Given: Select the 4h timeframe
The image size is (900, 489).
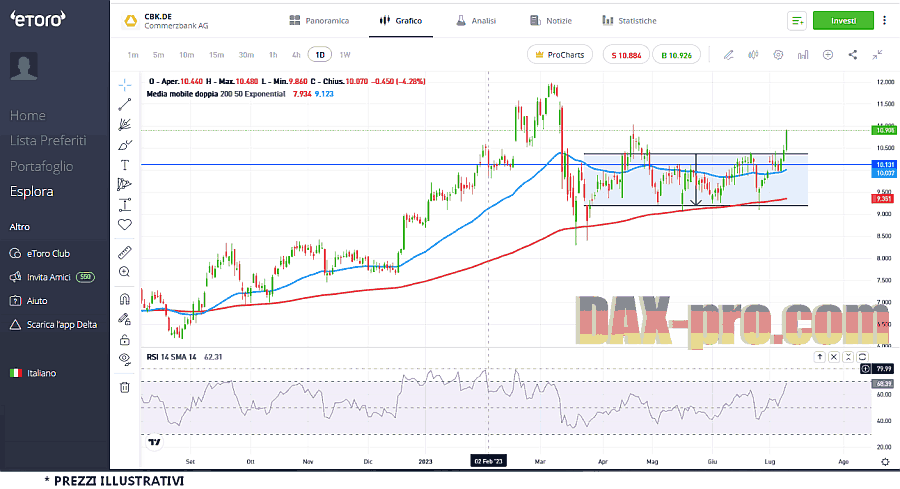Looking at the screenshot, I should coord(296,55).
